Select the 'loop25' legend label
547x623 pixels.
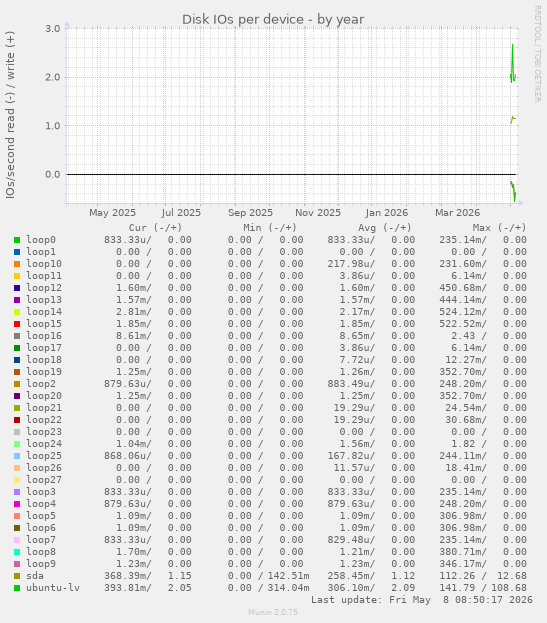point(44,455)
